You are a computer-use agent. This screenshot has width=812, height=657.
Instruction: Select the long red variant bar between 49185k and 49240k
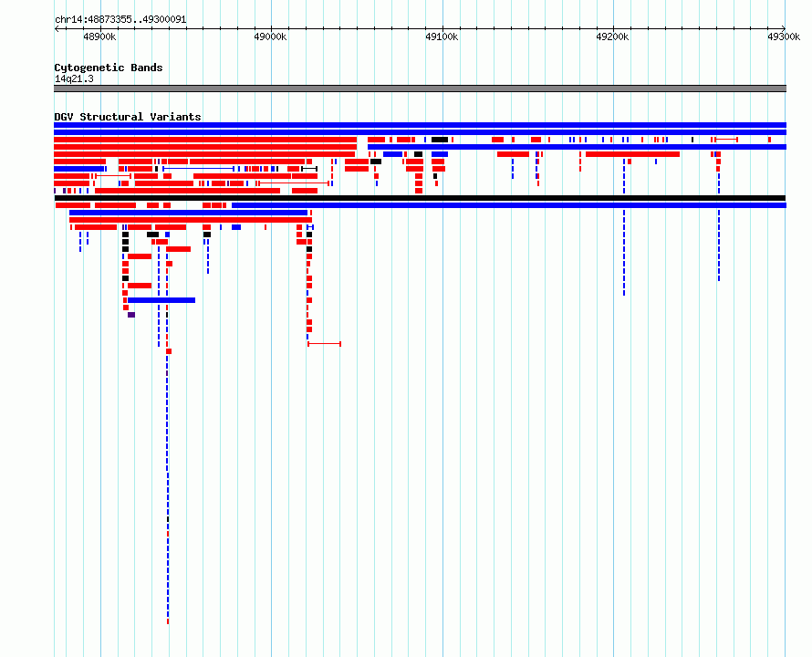(632, 154)
